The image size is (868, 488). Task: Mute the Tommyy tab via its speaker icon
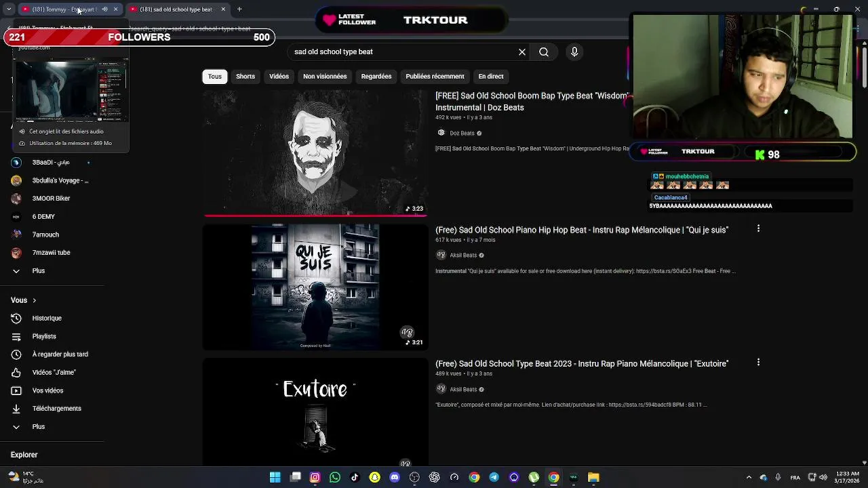104,9
